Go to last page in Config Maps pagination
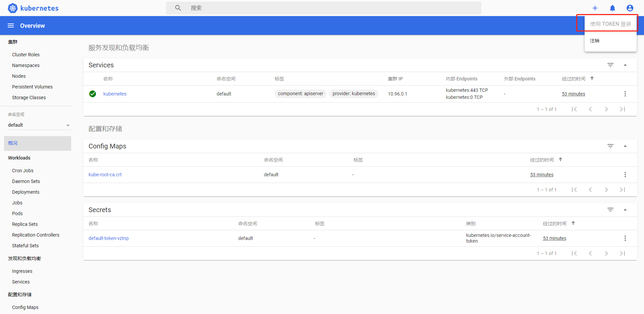Screen dimensions: 644x314 point(623,190)
